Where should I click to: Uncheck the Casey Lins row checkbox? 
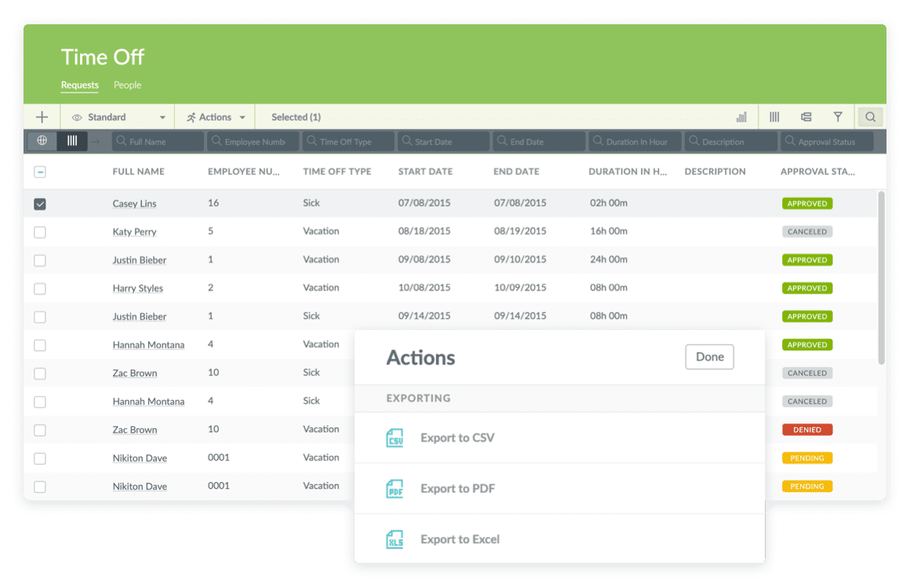(x=40, y=203)
